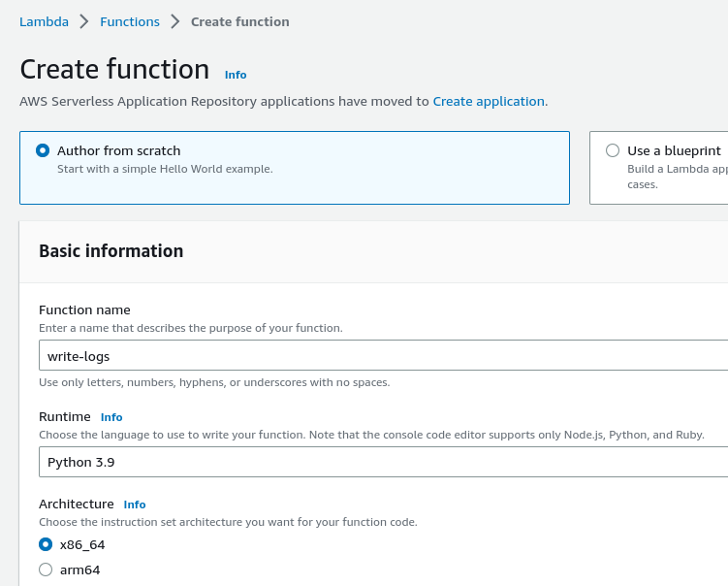Click the Basic information section heading

[111, 251]
